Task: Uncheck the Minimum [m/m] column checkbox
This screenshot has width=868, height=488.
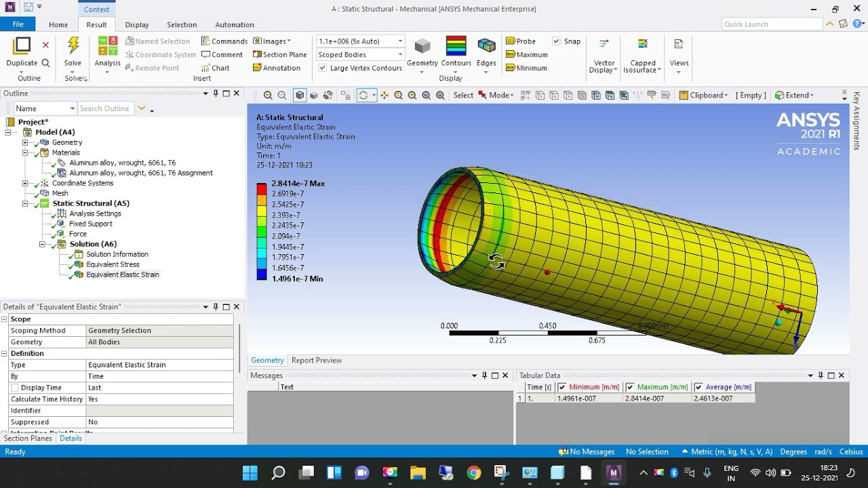Action: pyautogui.click(x=561, y=387)
